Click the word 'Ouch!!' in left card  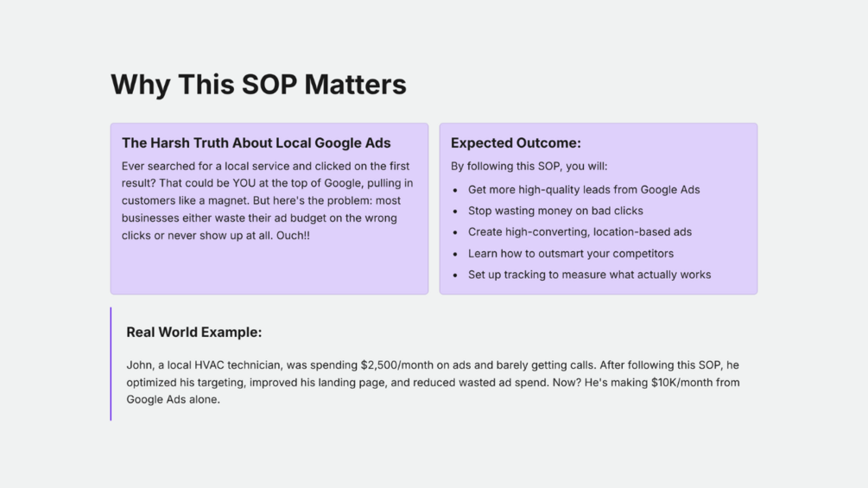[293, 235]
